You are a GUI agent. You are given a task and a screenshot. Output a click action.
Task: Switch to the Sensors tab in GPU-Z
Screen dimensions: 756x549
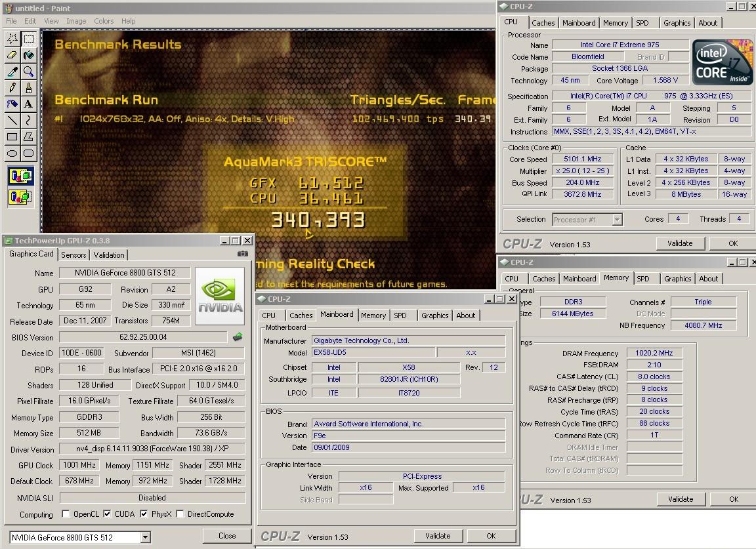[x=73, y=255]
